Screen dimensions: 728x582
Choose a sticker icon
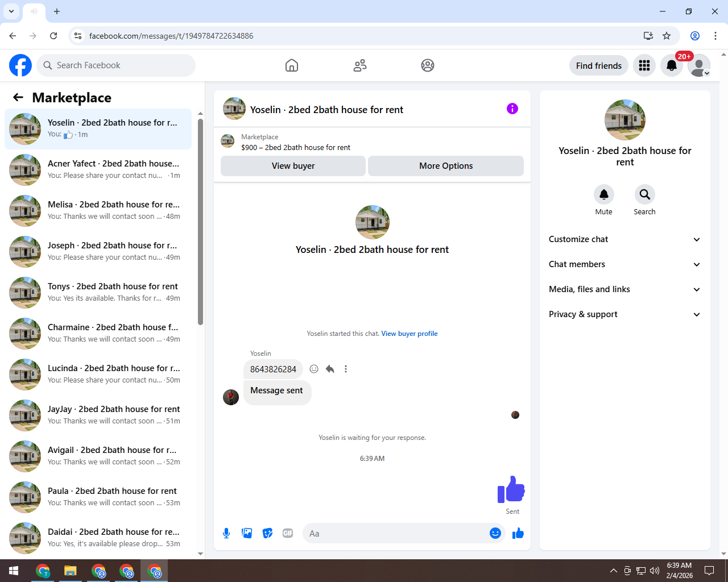(267, 533)
